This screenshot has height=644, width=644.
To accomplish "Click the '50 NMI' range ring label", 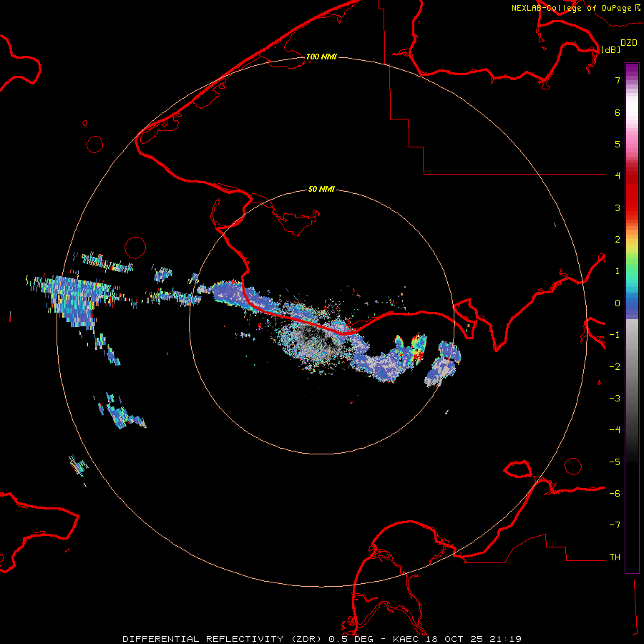I will click(x=321, y=189).
